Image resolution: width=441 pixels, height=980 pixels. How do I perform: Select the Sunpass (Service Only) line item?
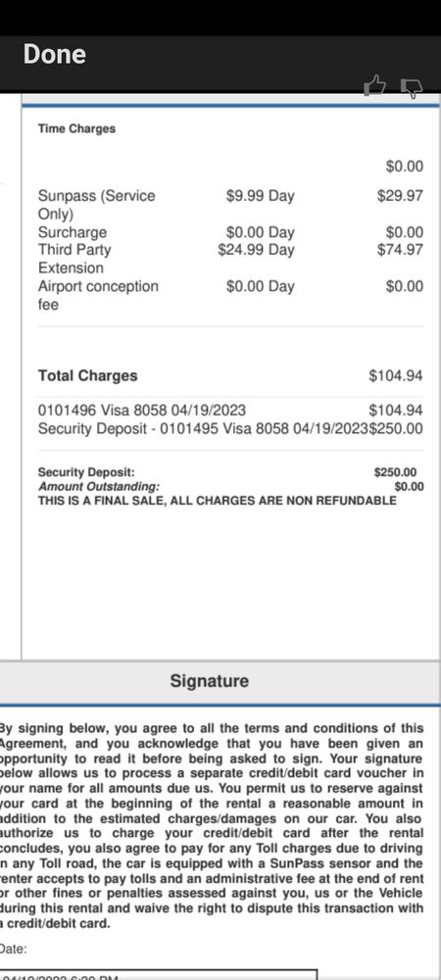click(x=97, y=205)
